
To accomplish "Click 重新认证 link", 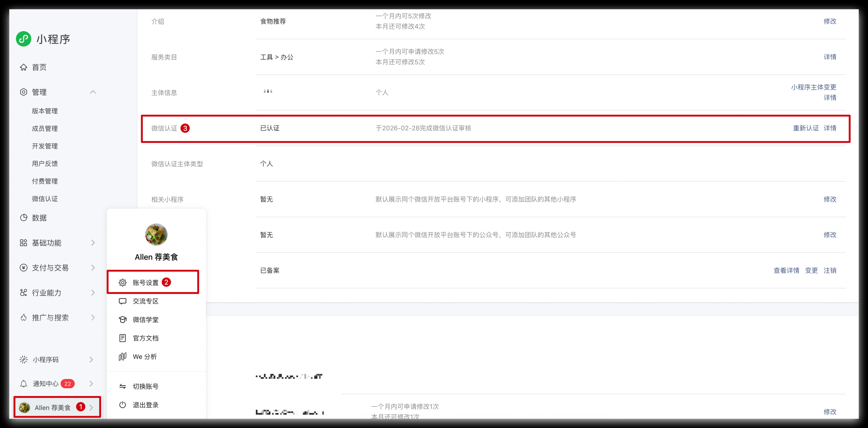I will click(x=806, y=128).
